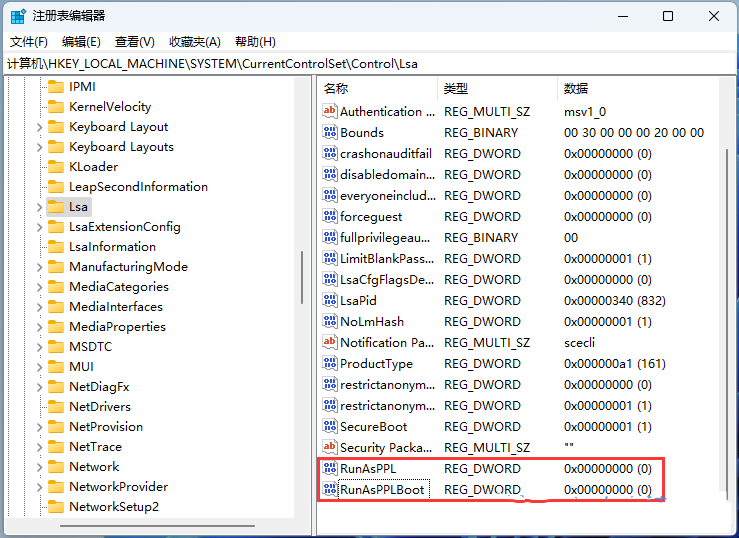Click the DWORD icon next to LimitBlankPass...

coord(329,258)
